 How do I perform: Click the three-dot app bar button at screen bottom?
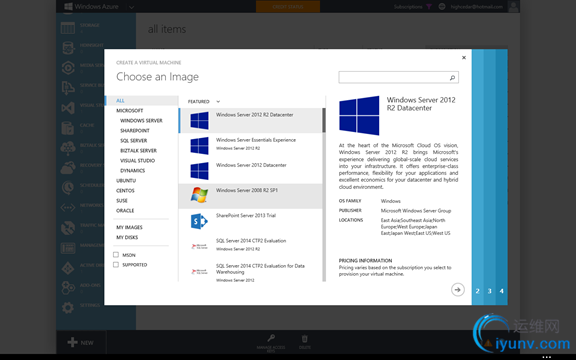547,357
